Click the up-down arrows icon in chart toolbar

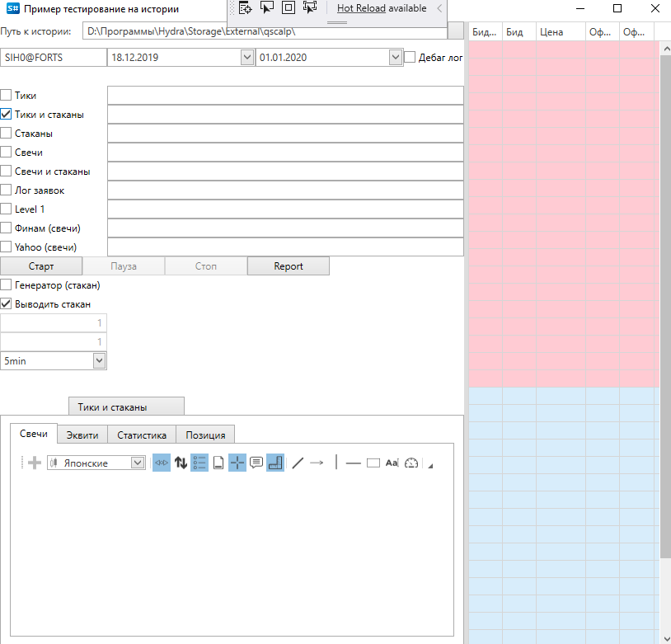click(181, 463)
